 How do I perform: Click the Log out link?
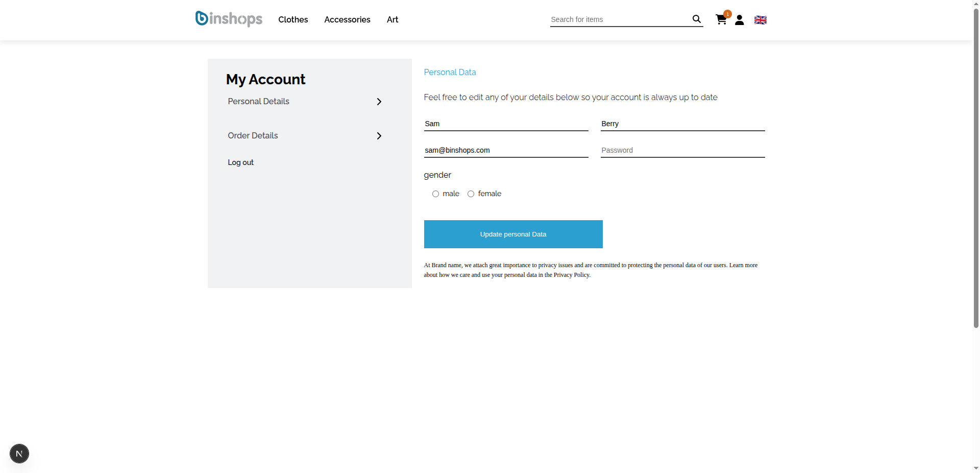point(240,162)
